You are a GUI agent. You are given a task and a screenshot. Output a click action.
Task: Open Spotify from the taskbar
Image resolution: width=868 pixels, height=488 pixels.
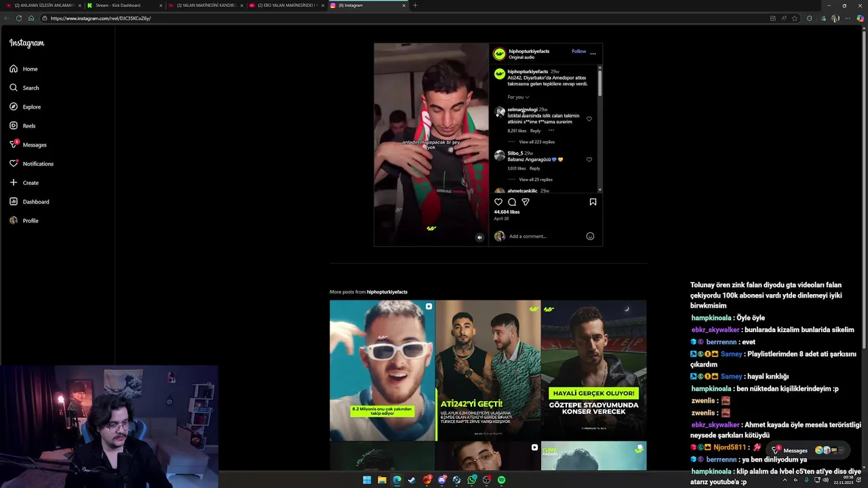pos(502,480)
